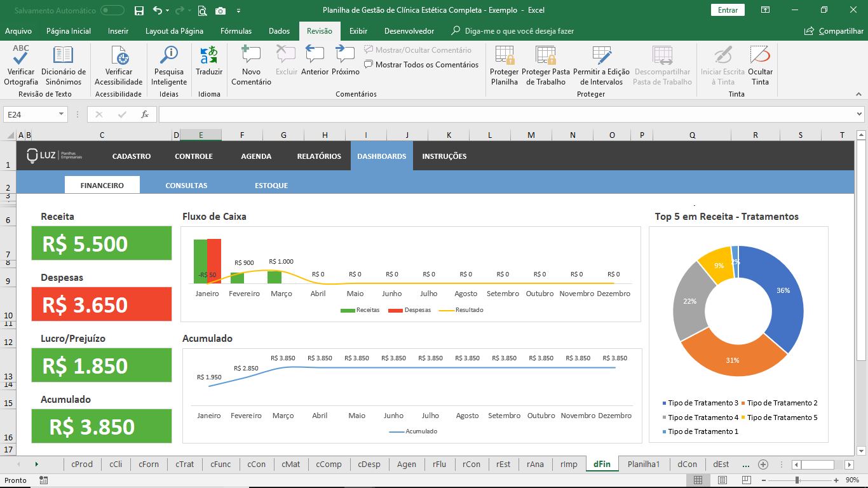Open Customize Quick Access Toolbar dropdown
This screenshot has height=488, width=868.
pos(238,11)
